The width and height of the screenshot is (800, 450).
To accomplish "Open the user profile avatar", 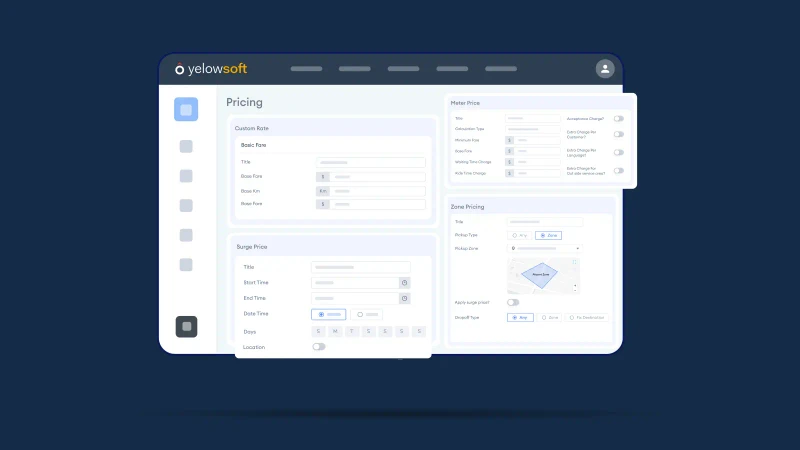I will coord(604,69).
